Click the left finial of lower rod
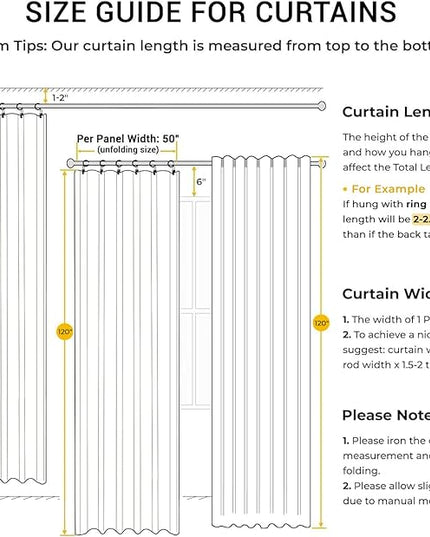 click(x=71, y=163)
